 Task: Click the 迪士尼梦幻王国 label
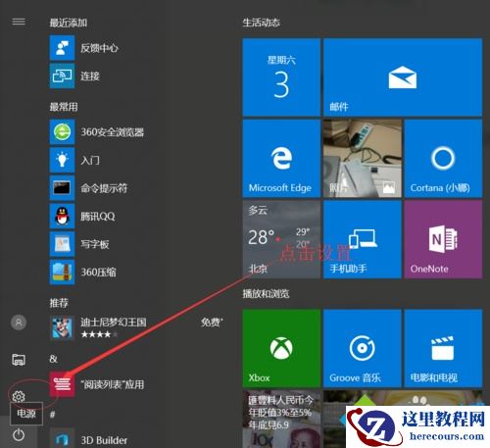[x=114, y=323]
